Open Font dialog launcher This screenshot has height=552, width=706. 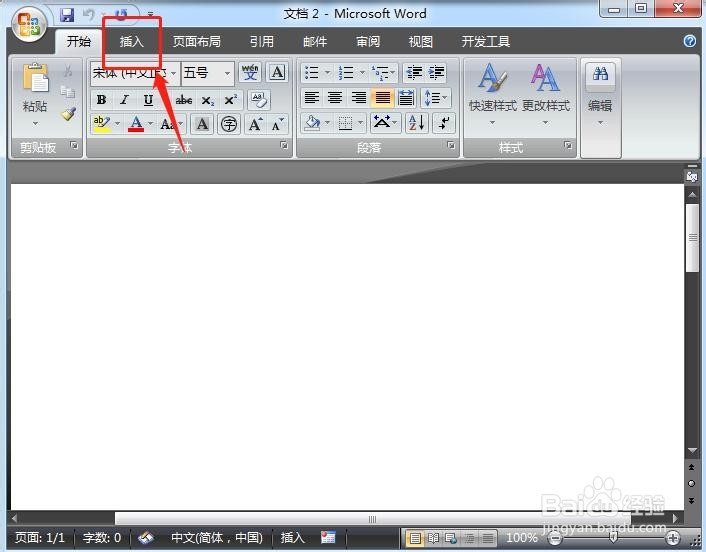coord(284,145)
